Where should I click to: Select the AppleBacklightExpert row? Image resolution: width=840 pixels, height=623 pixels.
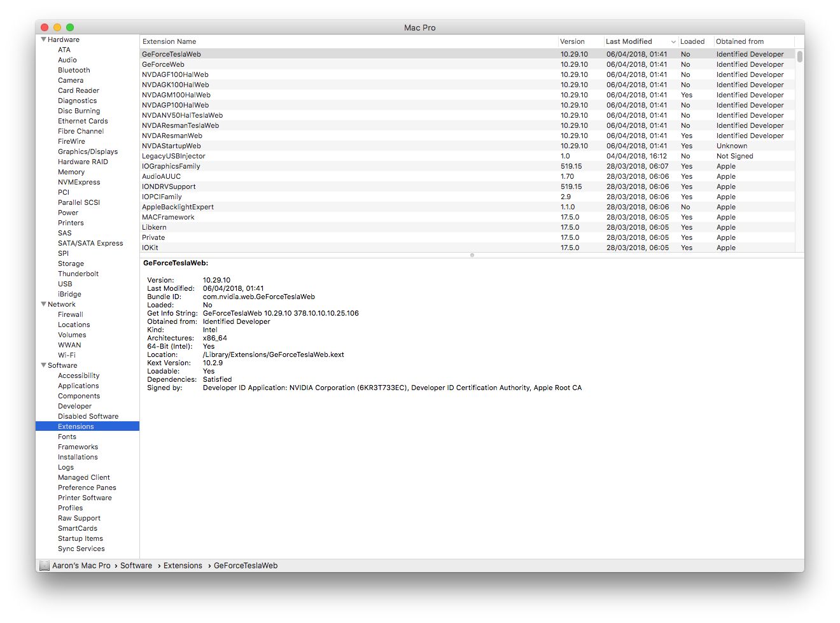click(x=468, y=207)
